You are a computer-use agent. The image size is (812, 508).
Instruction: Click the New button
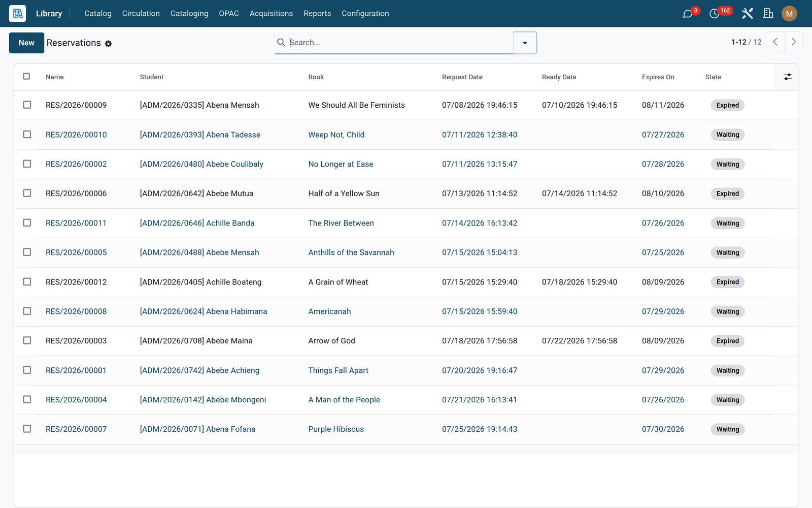tap(26, 43)
